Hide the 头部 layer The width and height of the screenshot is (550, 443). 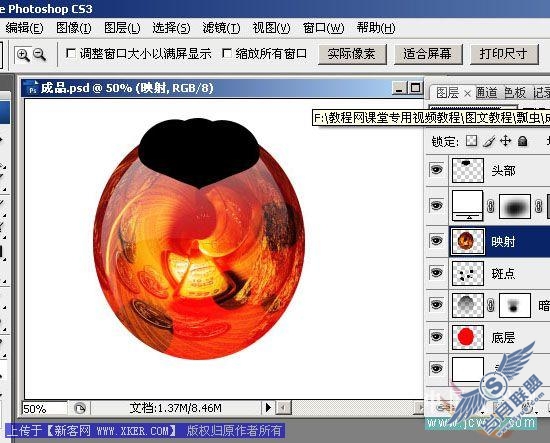436,170
